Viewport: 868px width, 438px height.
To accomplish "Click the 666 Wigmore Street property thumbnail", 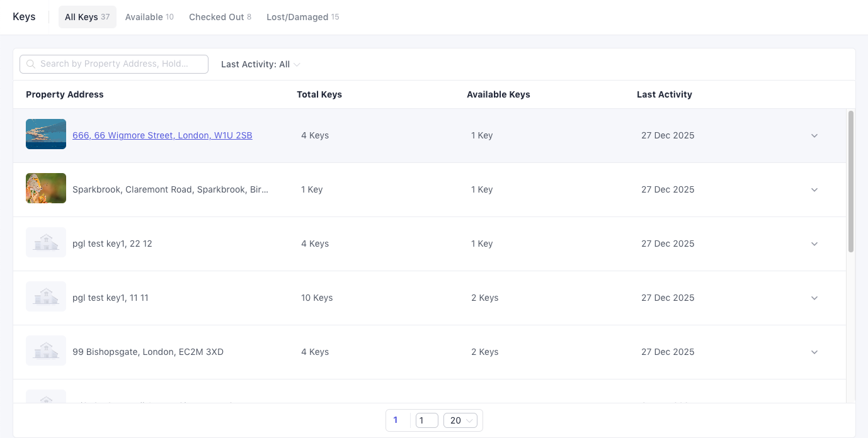I will tap(46, 134).
